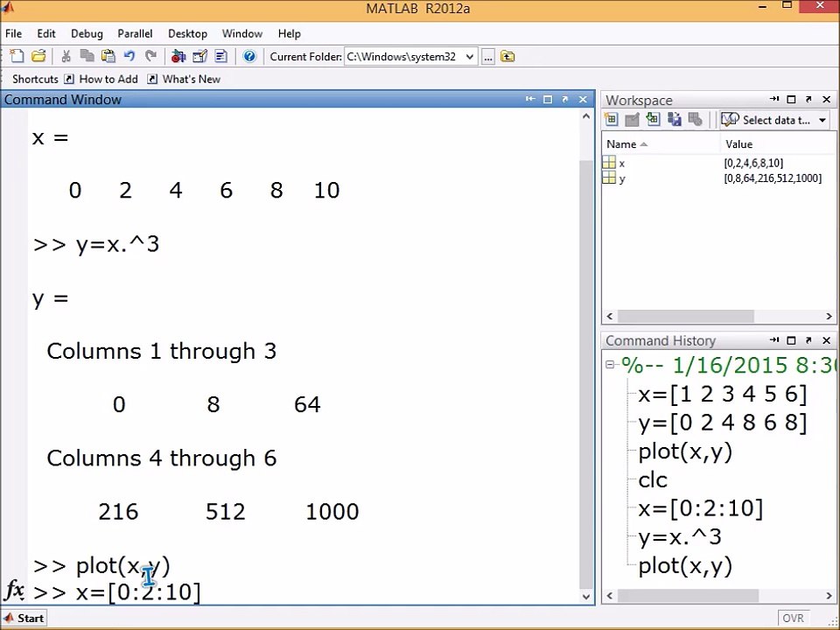This screenshot has height=630, width=840.
Task: Launch Simulink from the toolbar
Action: (178, 56)
